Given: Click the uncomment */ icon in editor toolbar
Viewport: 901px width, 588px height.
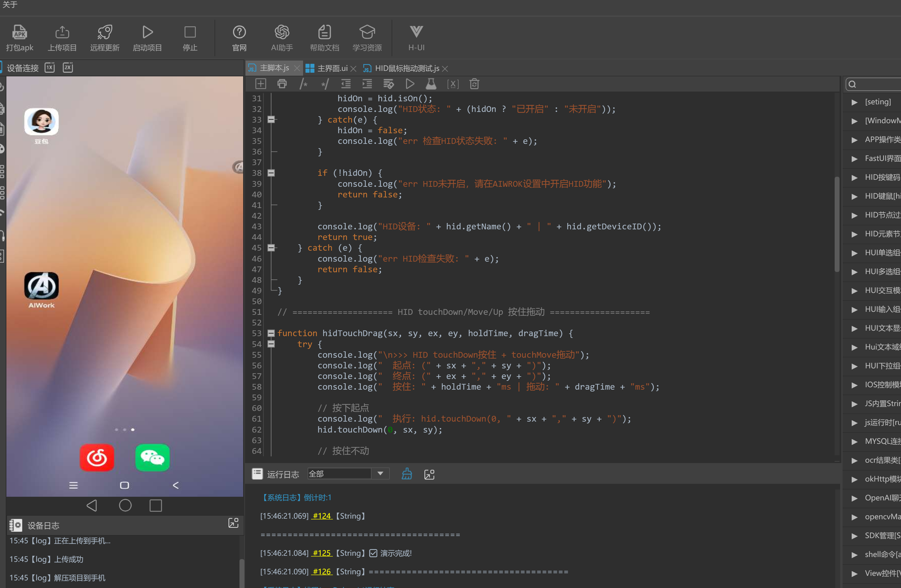Looking at the screenshot, I should pyautogui.click(x=325, y=84).
